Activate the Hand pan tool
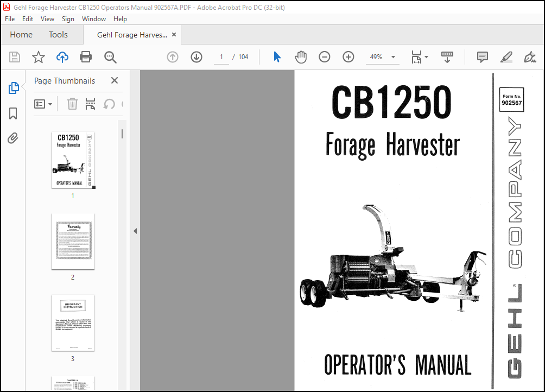The height and width of the screenshot is (392, 545). pos(301,57)
